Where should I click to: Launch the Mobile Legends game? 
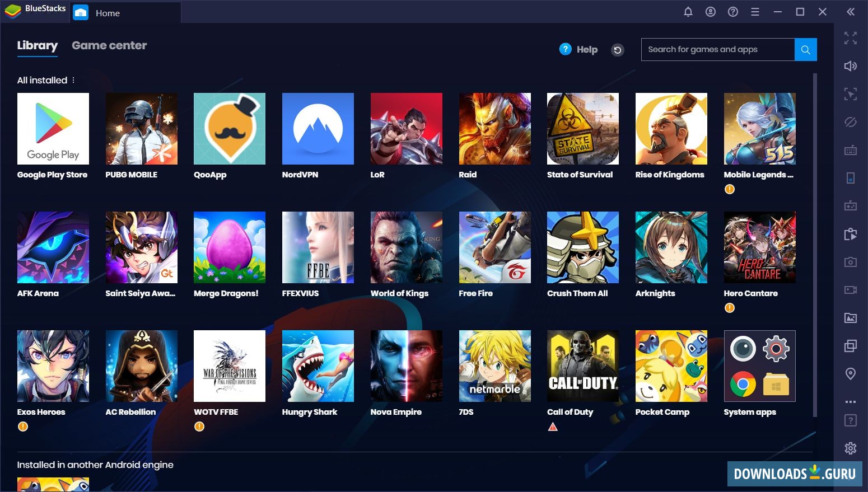coord(760,129)
